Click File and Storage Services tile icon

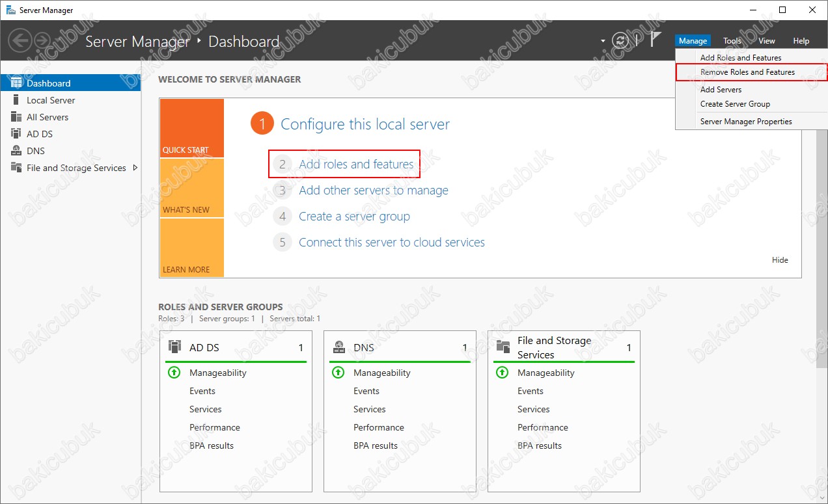pos(503,347)
